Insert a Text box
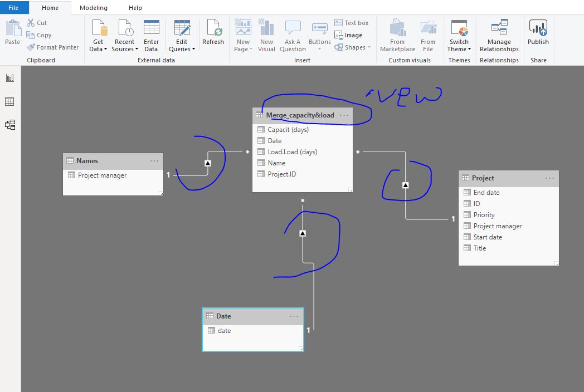Screen dimensions: 584x392 click(351, 23)
